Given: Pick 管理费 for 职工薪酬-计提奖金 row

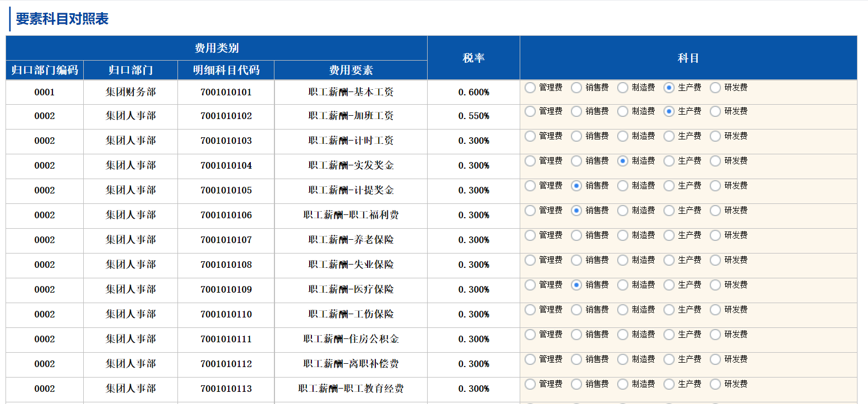Looking at the screenshot, I should pyautogui.click(x=530, y=186).
